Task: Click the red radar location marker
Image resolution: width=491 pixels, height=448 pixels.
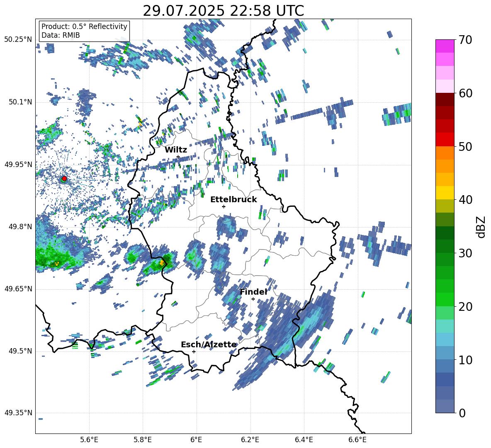Action: 64,178
